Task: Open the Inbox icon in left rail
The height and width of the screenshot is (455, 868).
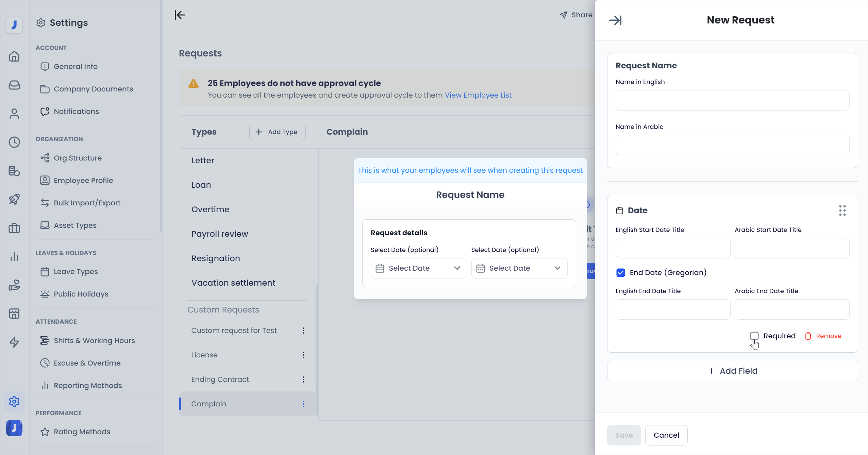Action: tap(14, 85)
